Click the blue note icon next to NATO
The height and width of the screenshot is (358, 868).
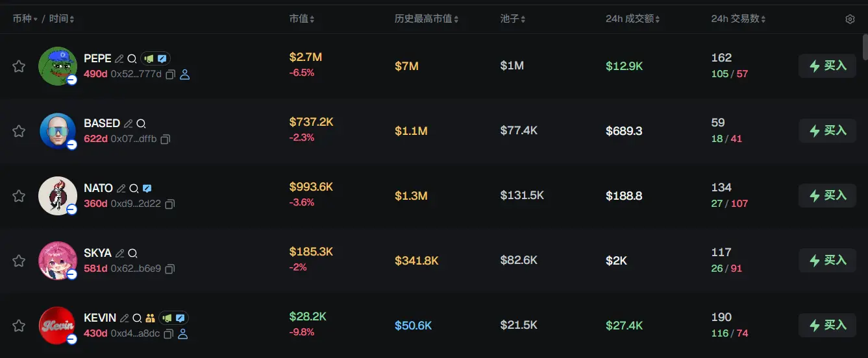(x=147, y=188)
